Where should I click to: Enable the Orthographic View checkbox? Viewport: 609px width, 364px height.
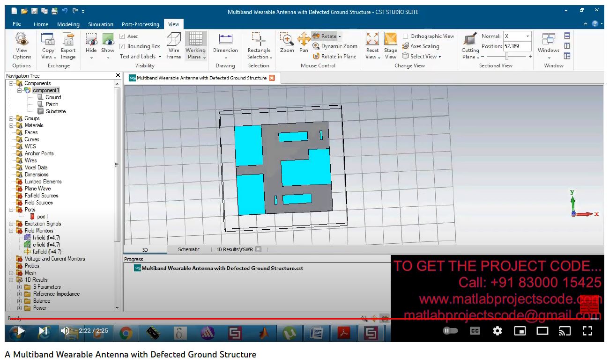point(406,36)
